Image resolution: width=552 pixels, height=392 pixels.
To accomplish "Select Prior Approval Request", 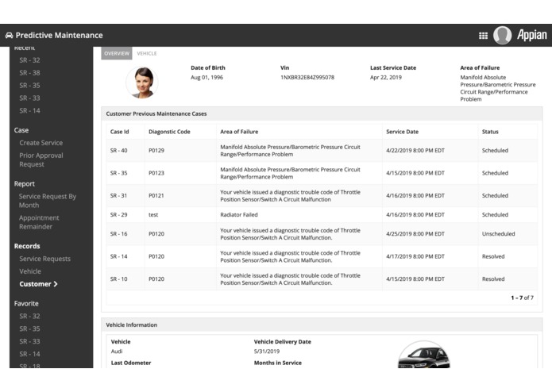I will coord(41,159).
